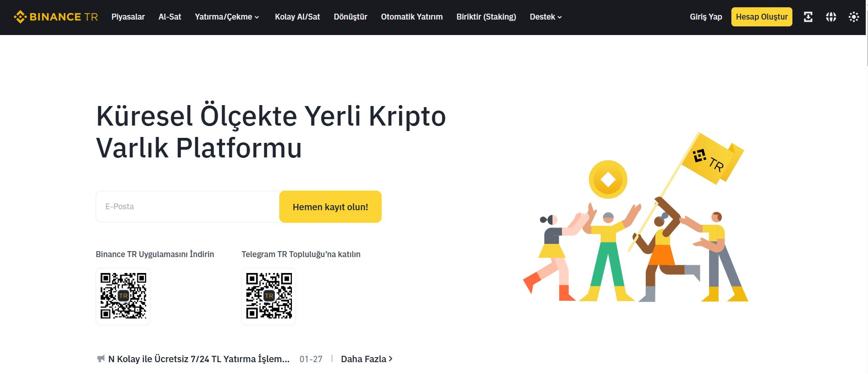Open Kolay Al/Sat menu item
The width and height of the screenshot is (868, 374).
297,17
